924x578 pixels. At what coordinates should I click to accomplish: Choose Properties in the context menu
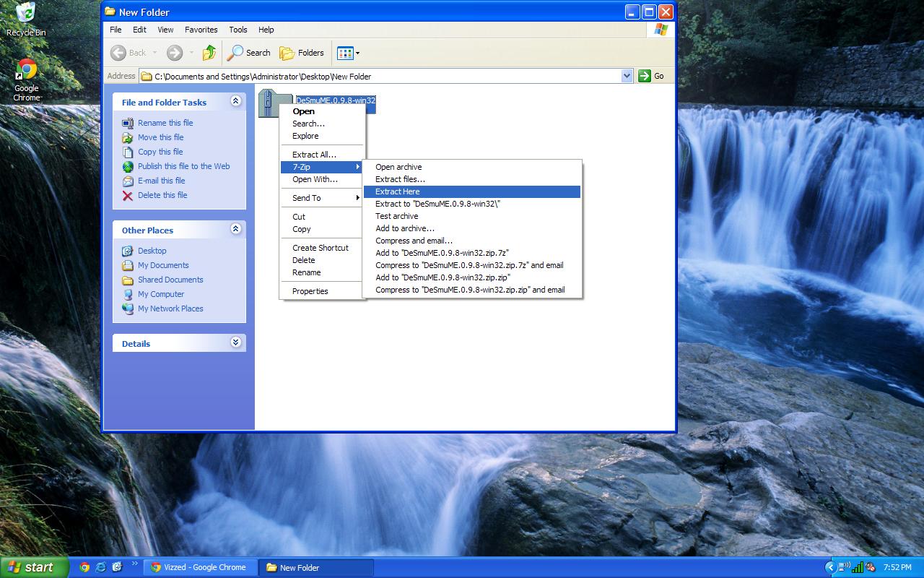click(x=310, y=291)
